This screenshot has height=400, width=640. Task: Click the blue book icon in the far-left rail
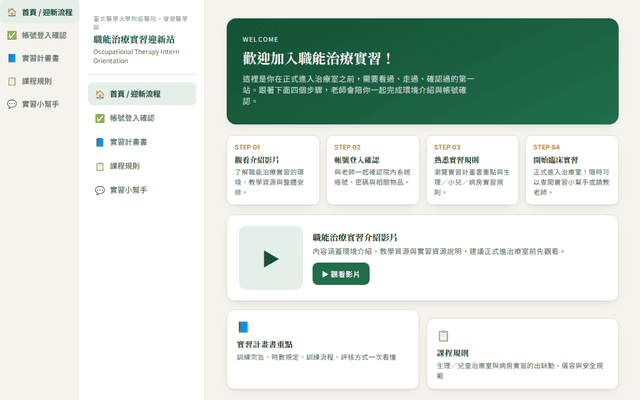(x=12, y=58)
